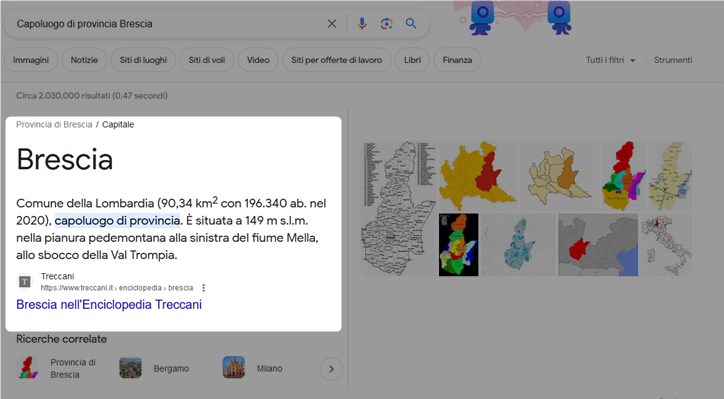Viewport: 724px width, 399px height.
Task: Show more related searches with the arrow
Action: tap(331, 369)
